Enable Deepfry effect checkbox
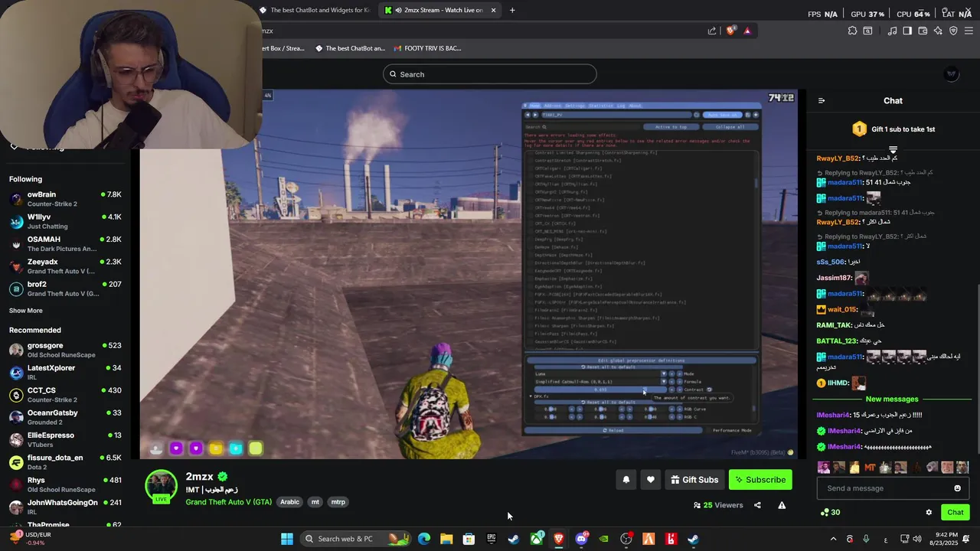 coord(531,240)
